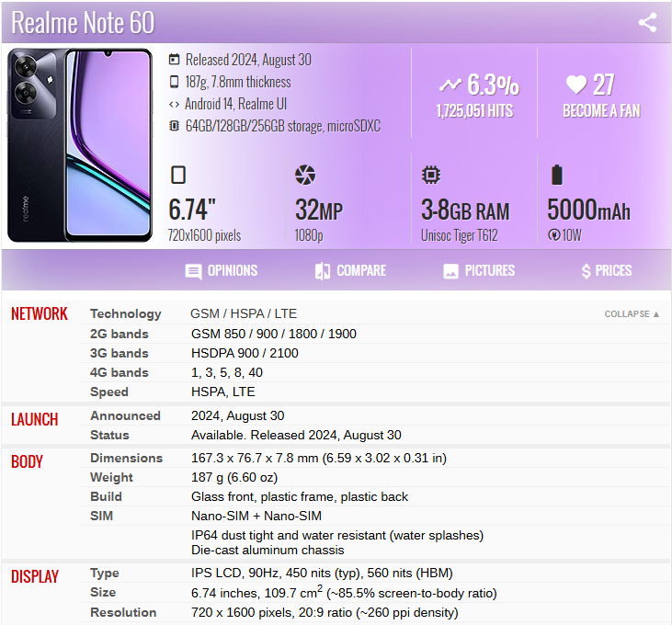Open the Prices tab
The width and height of the screenshot is (672, 625).
tap(607, 271)
